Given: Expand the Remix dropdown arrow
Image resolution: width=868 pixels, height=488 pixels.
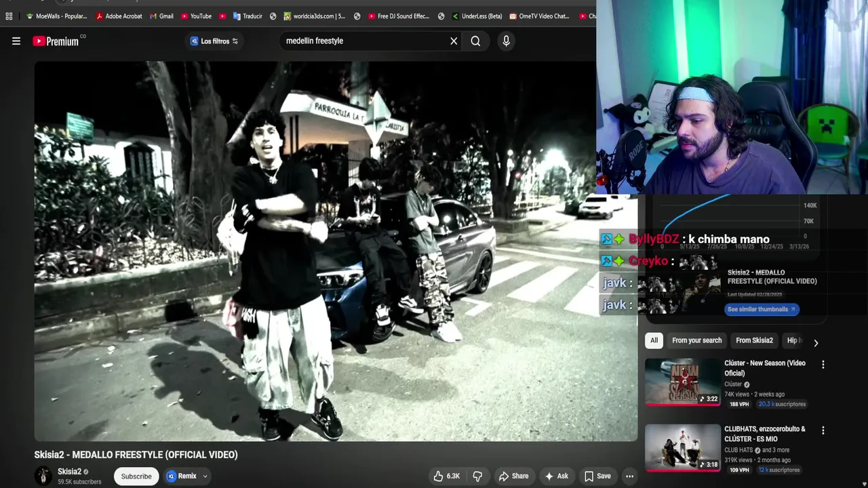Looking at the screenshot, I should (x=205, y=476).
